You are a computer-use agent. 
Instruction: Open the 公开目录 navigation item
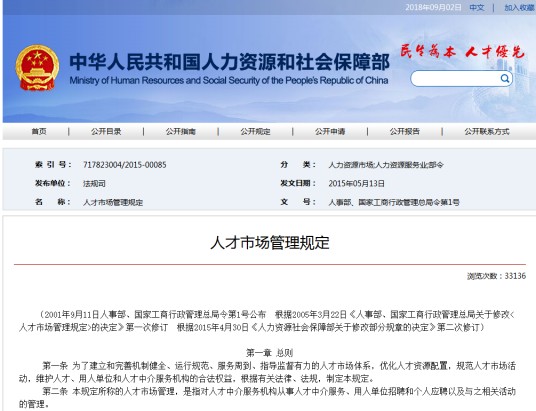(x=106, y=132)
